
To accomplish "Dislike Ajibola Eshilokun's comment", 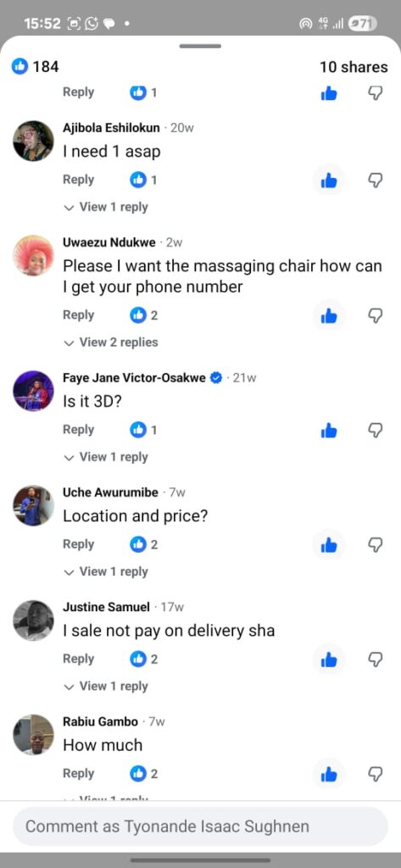I will 376,181.
